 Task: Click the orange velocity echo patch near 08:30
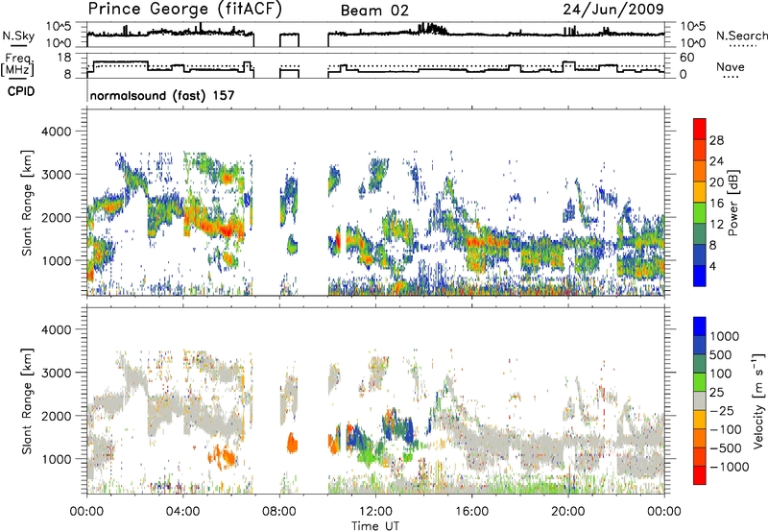point(292,444)
